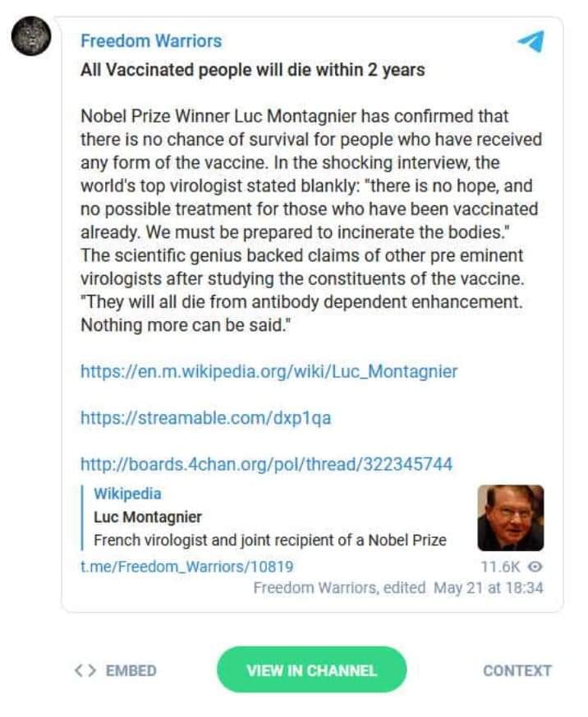Click the Freedom Warriors channel avatar
This screenshot has width=588, height=717.
tap(31, 36)
